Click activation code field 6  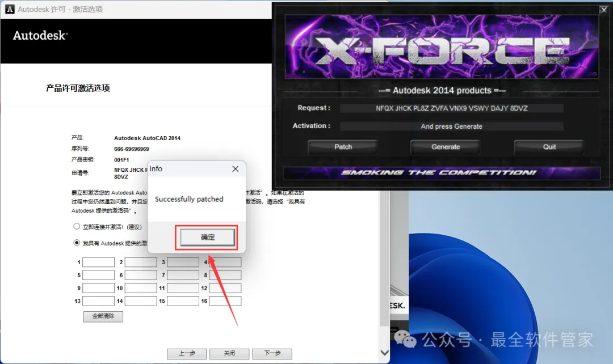(x=141, y=275)
